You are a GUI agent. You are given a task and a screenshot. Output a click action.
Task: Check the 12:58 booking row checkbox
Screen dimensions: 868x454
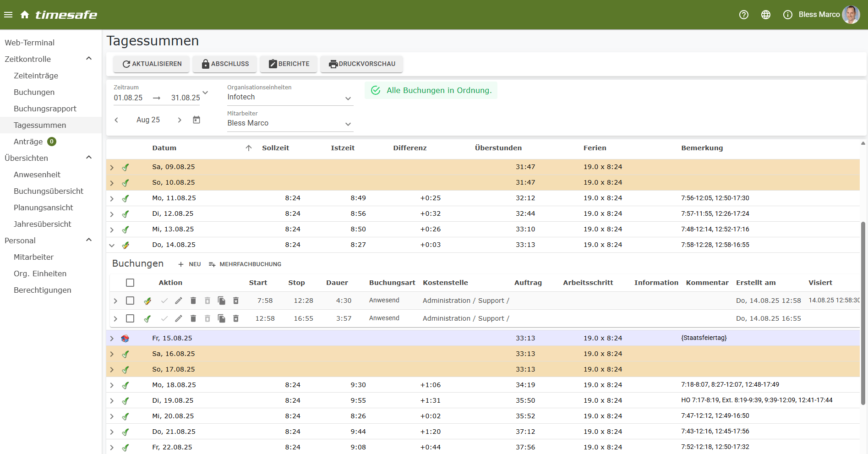(x=130, y=318)
